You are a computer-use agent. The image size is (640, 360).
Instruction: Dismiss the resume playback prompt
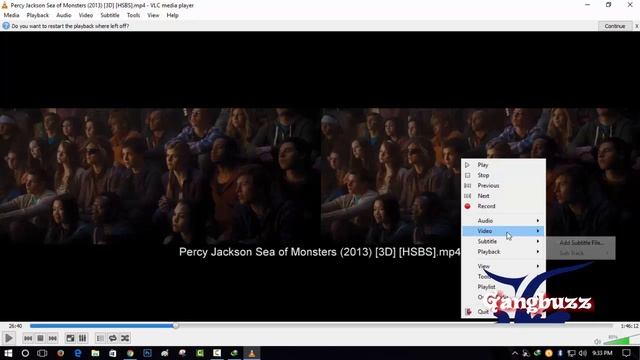pyautogui.click(x=636, y=26)
